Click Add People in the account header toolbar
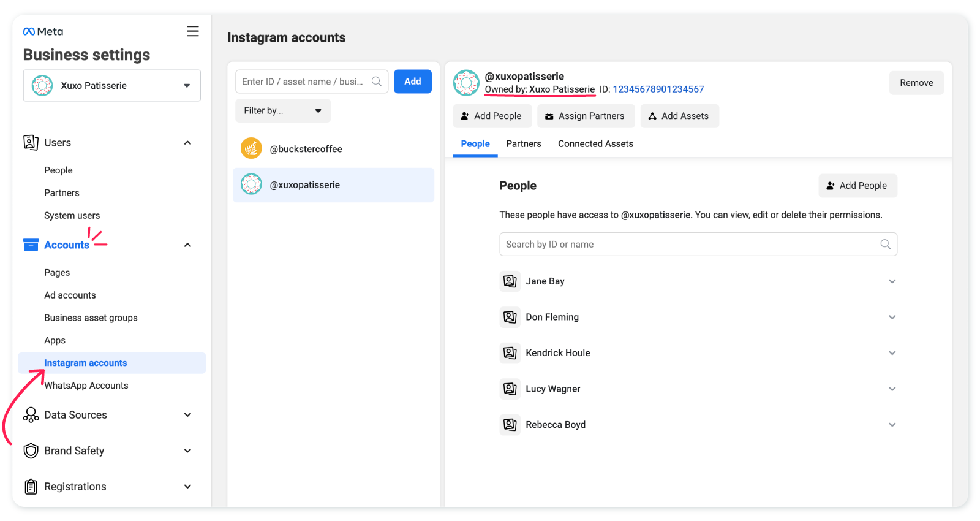The image size is (980, 521). point(492,116)
